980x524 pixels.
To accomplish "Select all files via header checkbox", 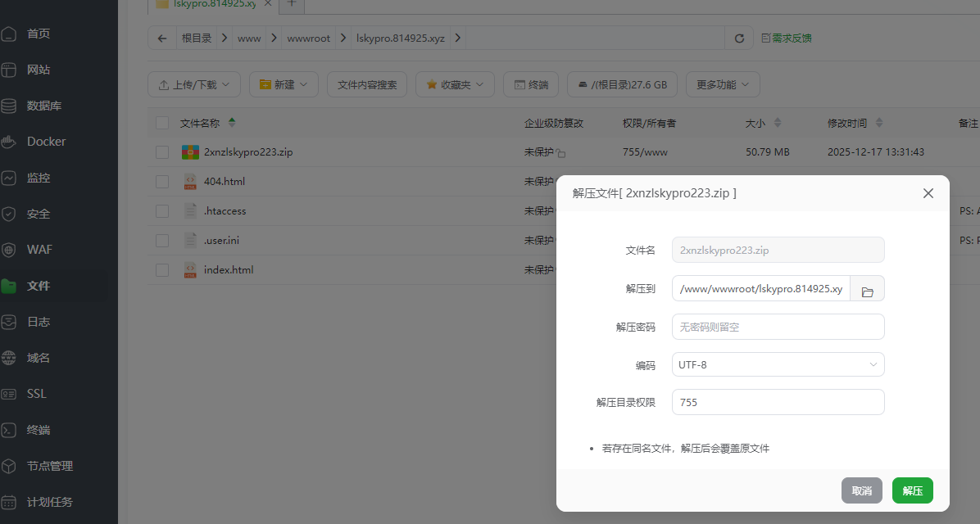I will pos(161,123).
